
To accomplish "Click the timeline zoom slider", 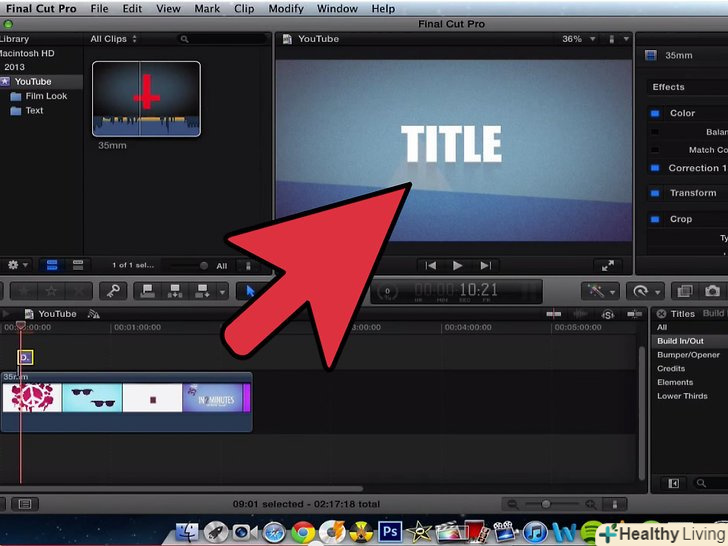I will [546, 504].
